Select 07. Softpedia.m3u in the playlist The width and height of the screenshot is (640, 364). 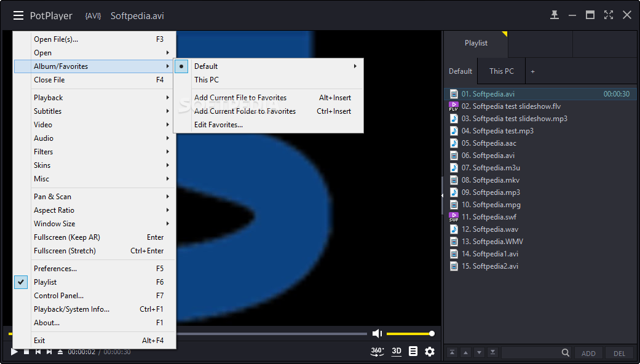540,168
